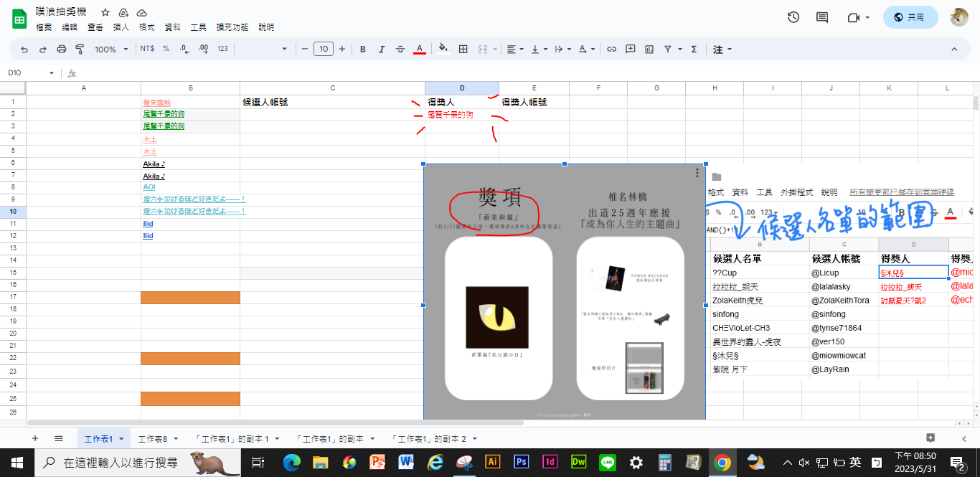Print the spreadsheet

pos(61,49)
